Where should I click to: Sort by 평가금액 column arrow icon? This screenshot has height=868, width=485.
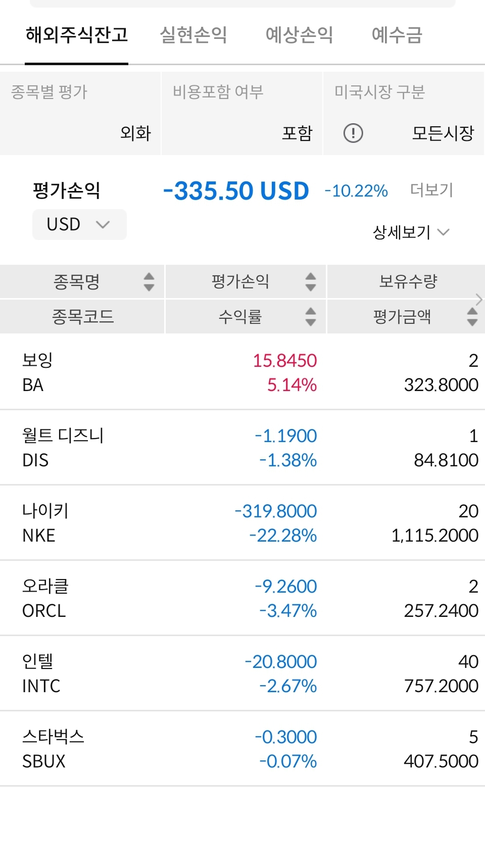tap(472, 317)
